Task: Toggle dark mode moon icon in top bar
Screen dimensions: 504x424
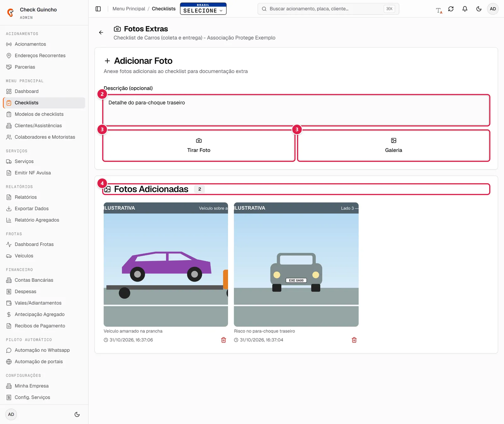Action: tap(479, 9)
